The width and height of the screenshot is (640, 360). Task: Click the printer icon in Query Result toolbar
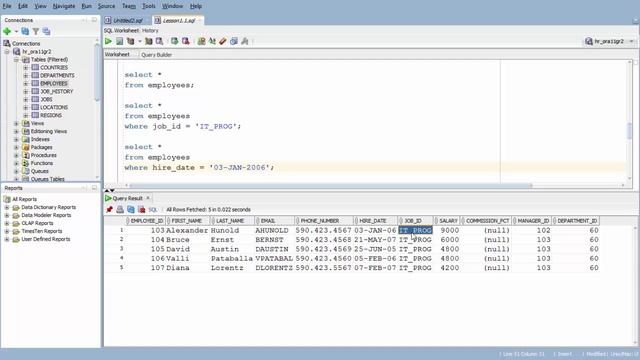(x=120, y=209)
